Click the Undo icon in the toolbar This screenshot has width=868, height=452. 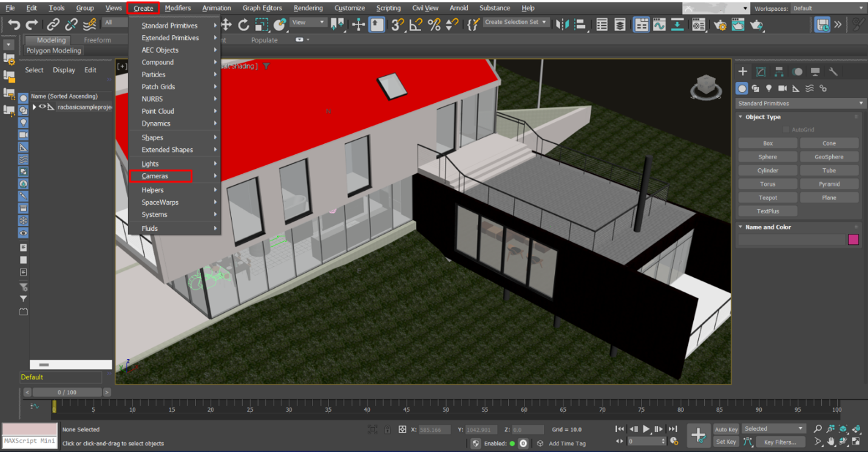point(13,25)
